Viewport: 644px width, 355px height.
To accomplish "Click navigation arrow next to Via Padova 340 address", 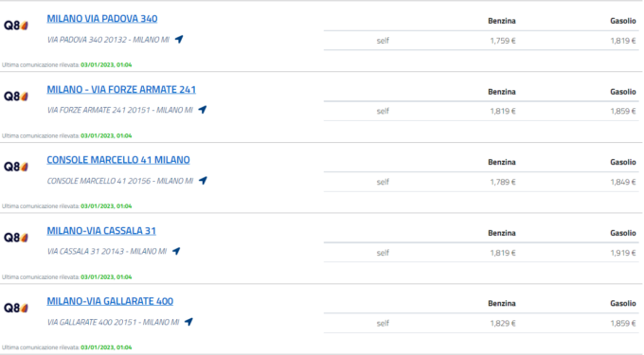I will coord(179,40).
